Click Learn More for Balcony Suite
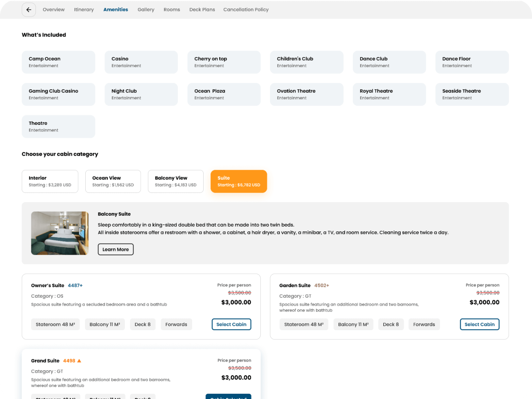The width and height of the screenshot is (532, 399). click(x=116, y=249)
